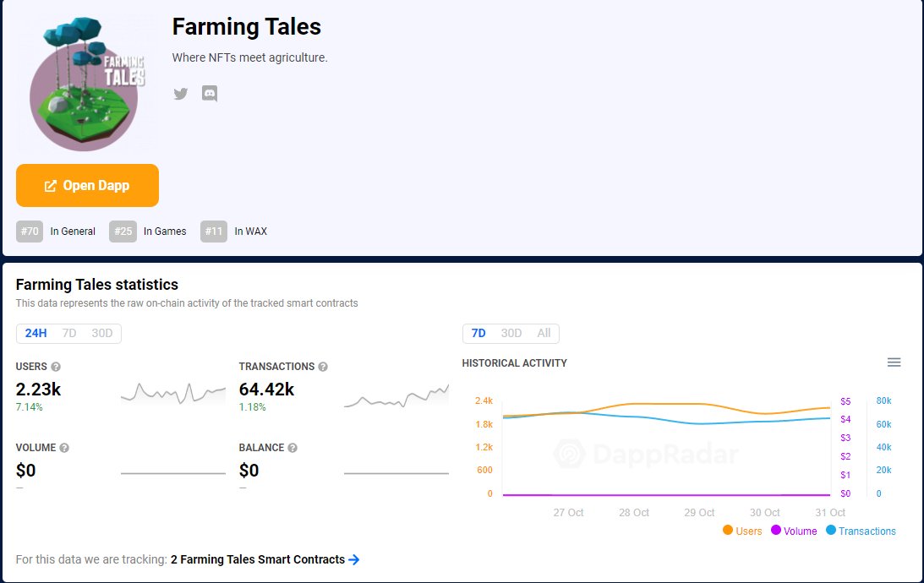The image size is (924, 583).
Task: Toggle the Users series in chart legend
Action: click(x=742, y=531)
